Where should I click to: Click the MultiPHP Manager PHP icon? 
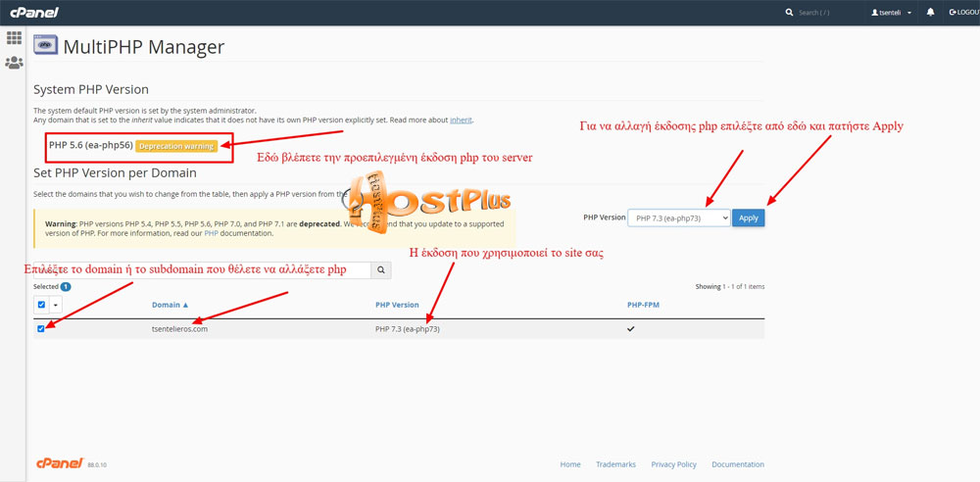45,46
